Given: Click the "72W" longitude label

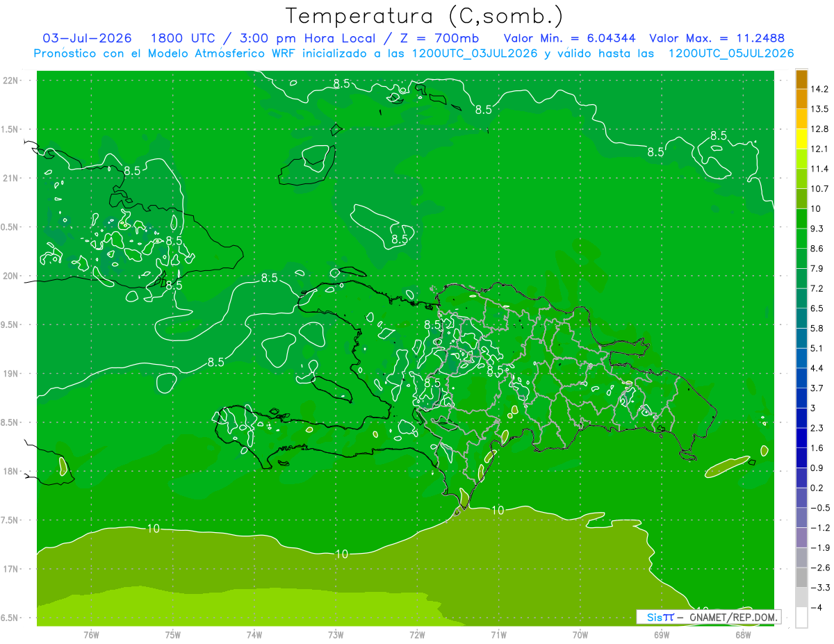Looking at the screenshot, I should click(x=417, y=635).
